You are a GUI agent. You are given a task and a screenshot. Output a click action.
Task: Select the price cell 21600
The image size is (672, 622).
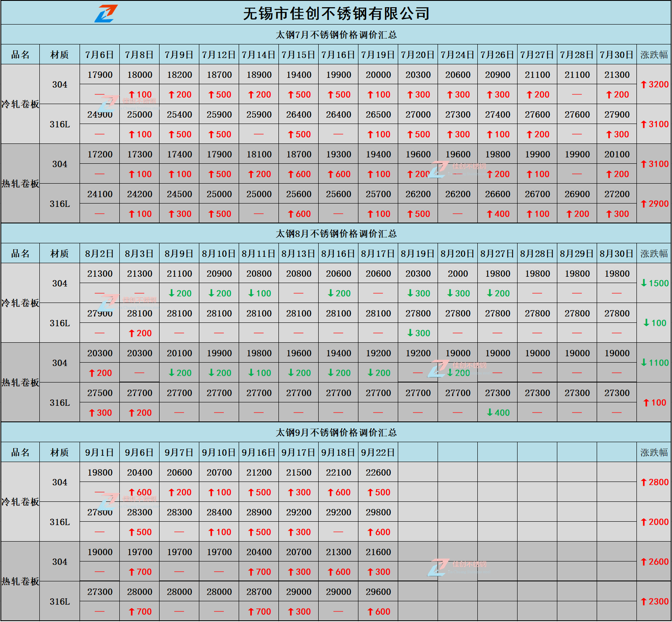pos(378,552)
